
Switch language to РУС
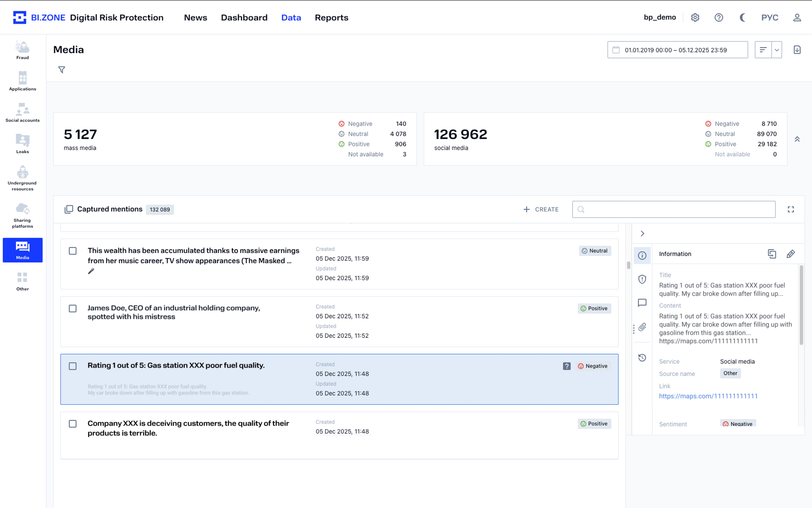[x=770, y=17]
